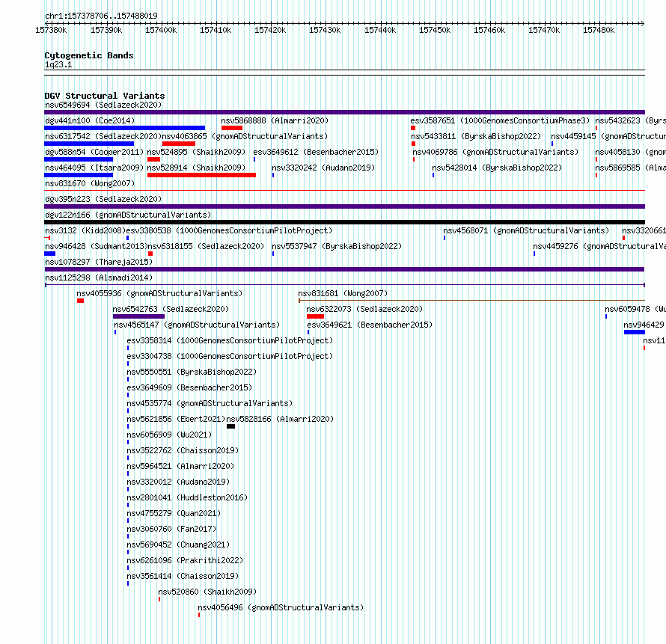Open nsv5964521 (Almarri2020) label
This screenshot has height=644, width=666.
180,466
